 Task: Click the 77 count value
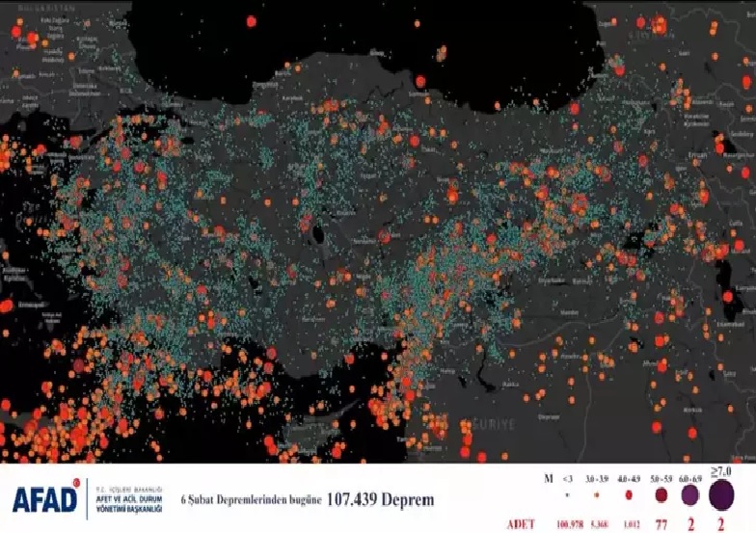point(661,522)
